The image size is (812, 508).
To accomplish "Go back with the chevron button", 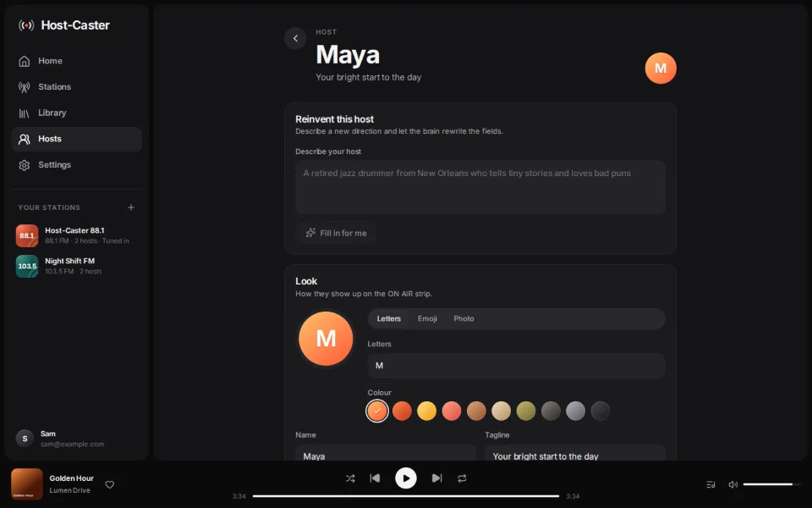I will (295, 38).
